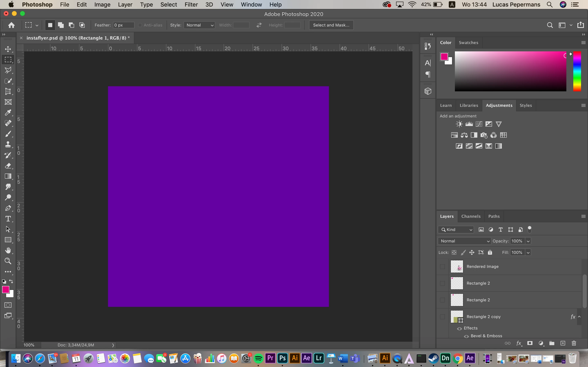Open the marquee Style dropdown
Screen dimensions: 588x367
(199, 25)
